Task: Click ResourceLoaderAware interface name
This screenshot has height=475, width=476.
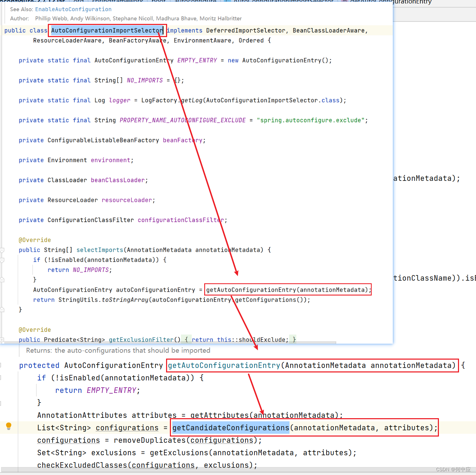Action: (x=67, y=41)
